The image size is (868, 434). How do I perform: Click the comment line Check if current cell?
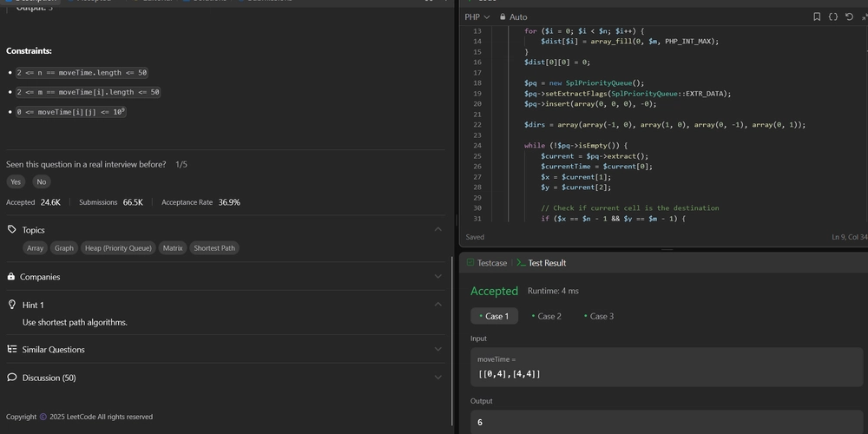click(630, 208)
